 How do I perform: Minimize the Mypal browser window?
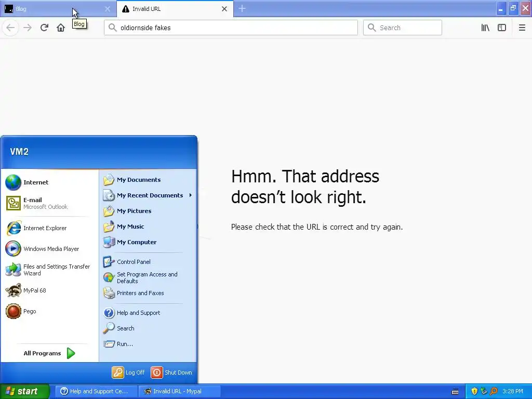click(x=501, y=8)
